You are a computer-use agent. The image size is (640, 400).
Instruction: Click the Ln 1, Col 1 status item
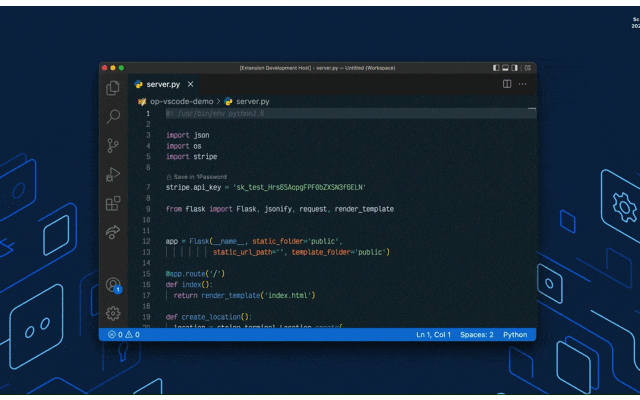coord(433,335)
